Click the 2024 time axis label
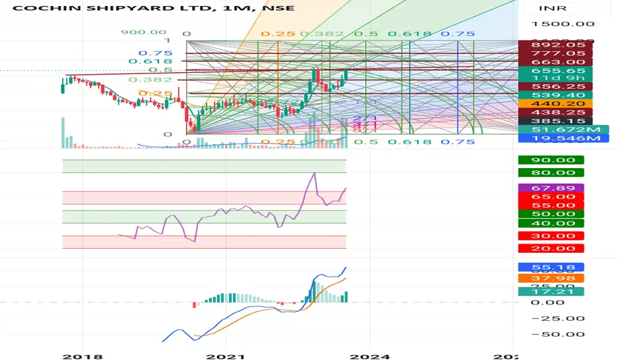This screenshot has width=617, height=364. click(x=370, y=357)
